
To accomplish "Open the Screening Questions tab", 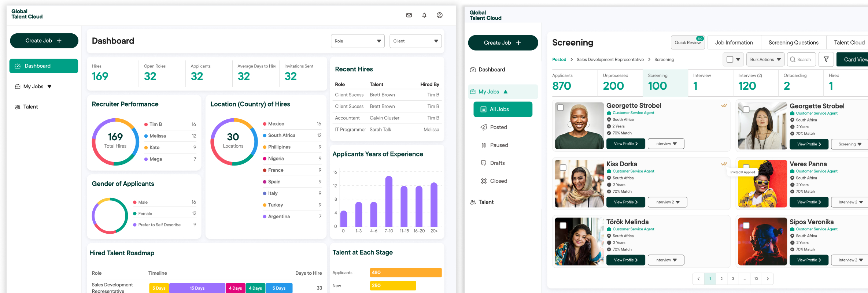I will point(793,42).
